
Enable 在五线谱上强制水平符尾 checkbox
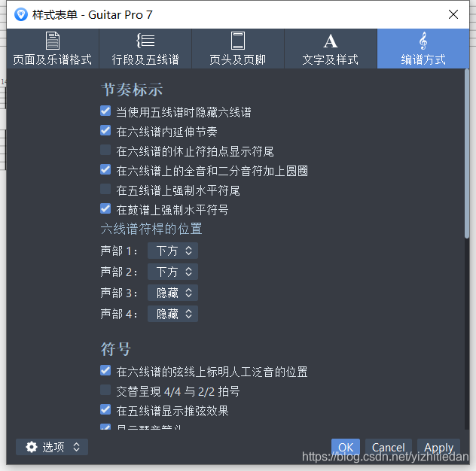pyautogui.click(x=105, y=190)
